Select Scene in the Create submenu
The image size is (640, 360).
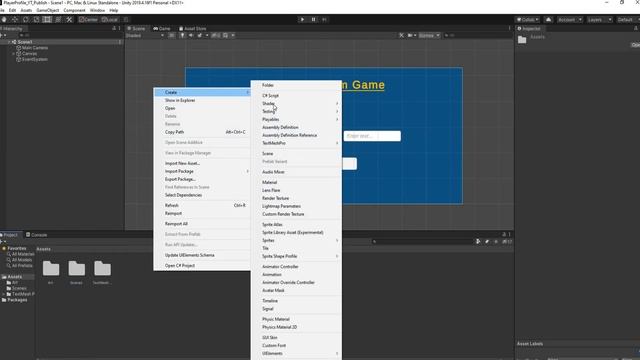pyautogui.click(x=296, y=153)
